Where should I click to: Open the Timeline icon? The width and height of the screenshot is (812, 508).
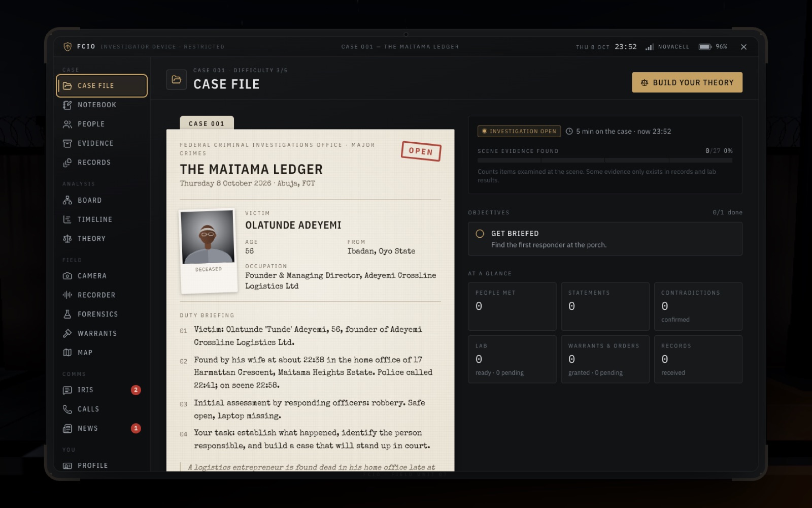pos(67,220)
